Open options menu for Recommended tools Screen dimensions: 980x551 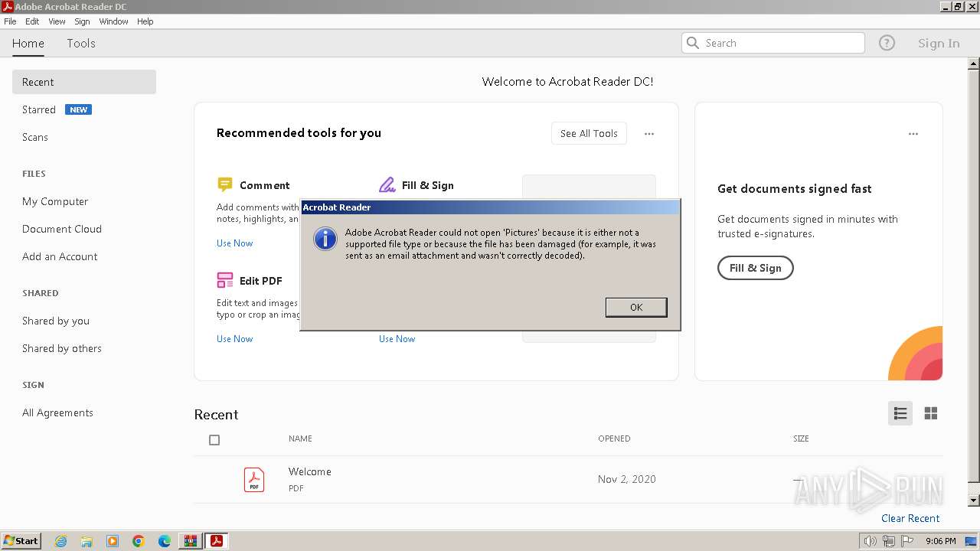[649, 134]
